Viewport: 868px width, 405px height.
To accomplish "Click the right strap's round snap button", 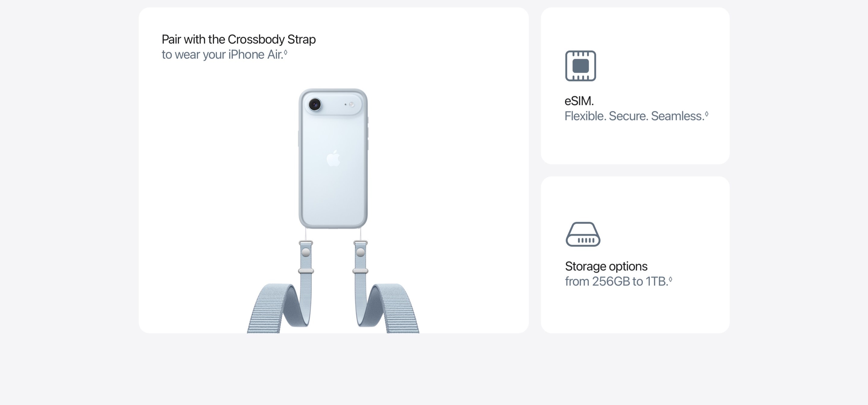I will pyautogui.click(x=360, y=252).
